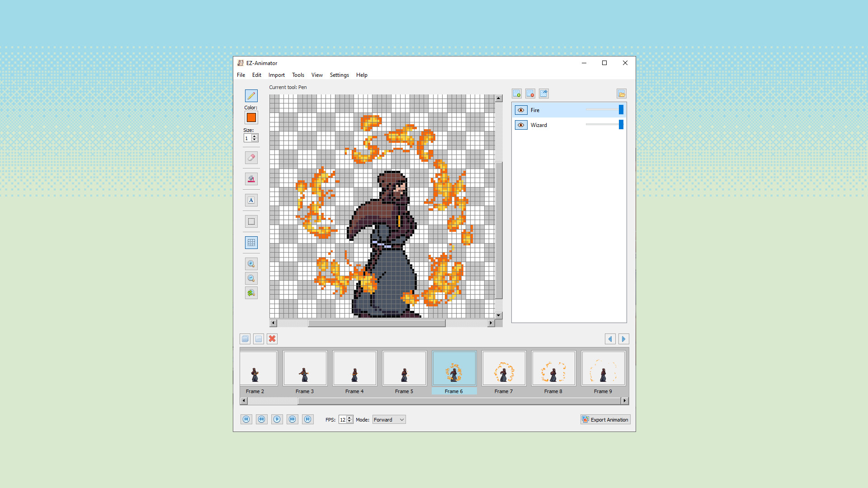Jump to the first frame
Screen dimensions: 868x488
(x=246, y=419)
